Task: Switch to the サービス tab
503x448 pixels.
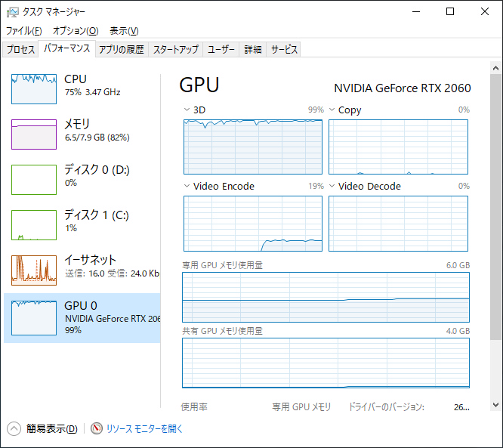Action: (284, 49)
